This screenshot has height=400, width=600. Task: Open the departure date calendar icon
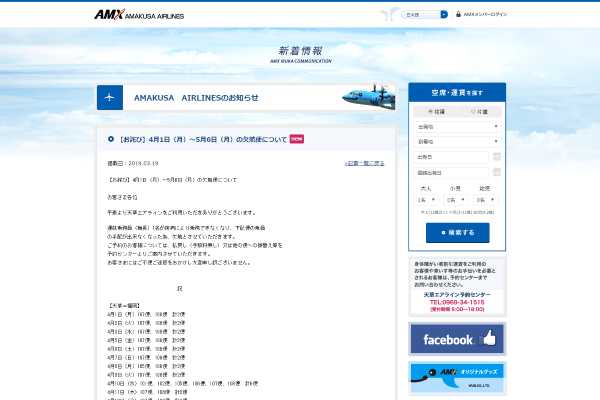497,157
